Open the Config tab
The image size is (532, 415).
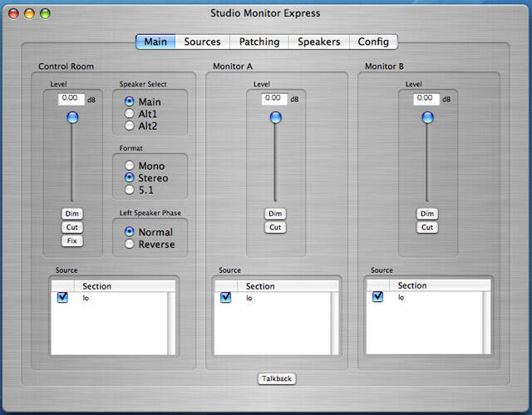tap(373, 42)
